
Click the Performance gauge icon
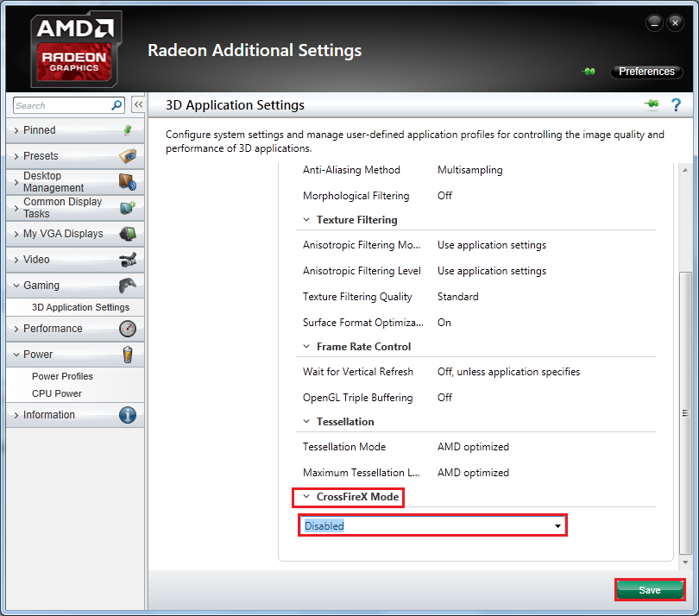[128, 329]
